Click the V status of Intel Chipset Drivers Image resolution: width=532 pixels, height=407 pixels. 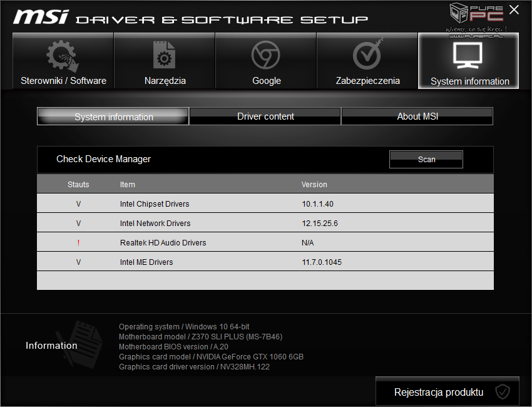click(78, 204)
